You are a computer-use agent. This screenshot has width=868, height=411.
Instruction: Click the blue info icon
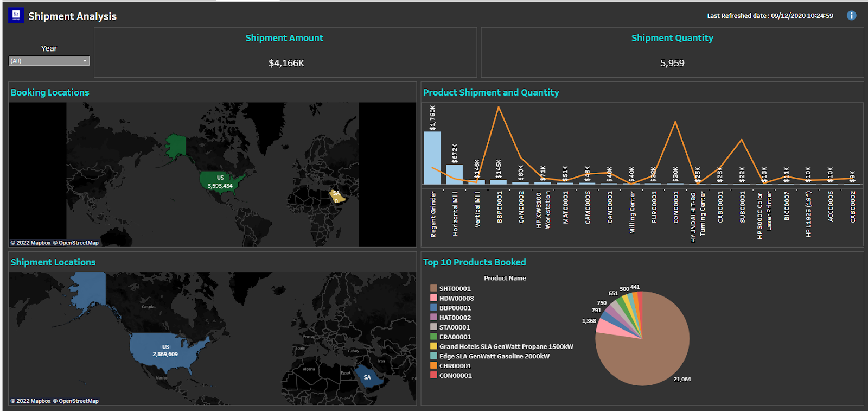[x=851, y=16]
